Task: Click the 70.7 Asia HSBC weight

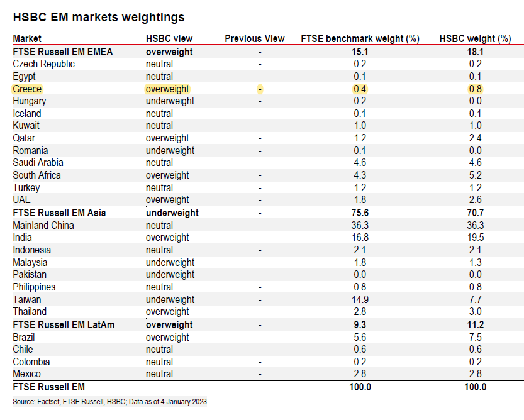Action: [x=475, y=213]
